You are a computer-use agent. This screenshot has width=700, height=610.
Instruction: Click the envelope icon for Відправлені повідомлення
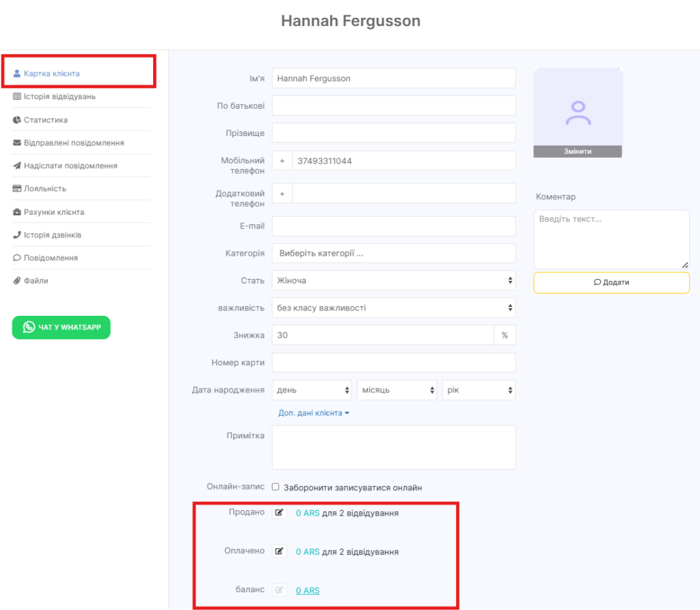17,143
